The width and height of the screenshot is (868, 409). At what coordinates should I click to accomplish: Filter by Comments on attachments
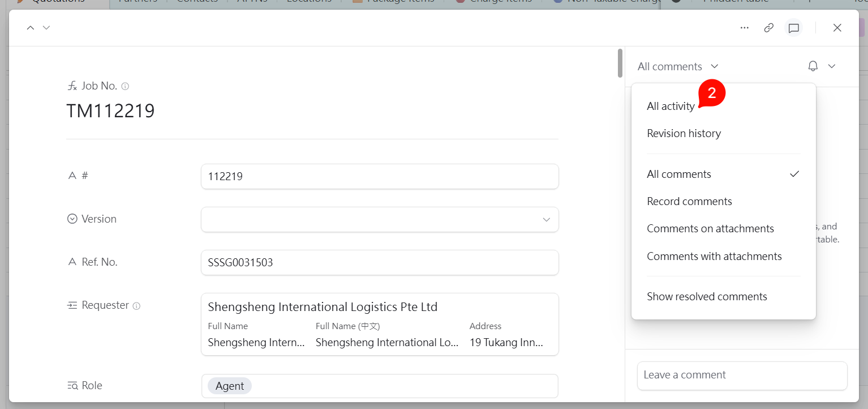click(710, 229)
